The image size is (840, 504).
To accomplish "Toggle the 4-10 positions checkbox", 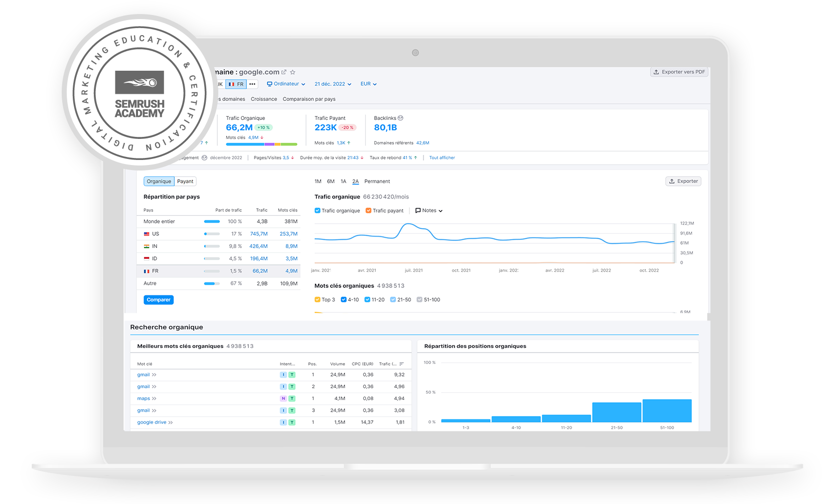I will tap(344, 300).
